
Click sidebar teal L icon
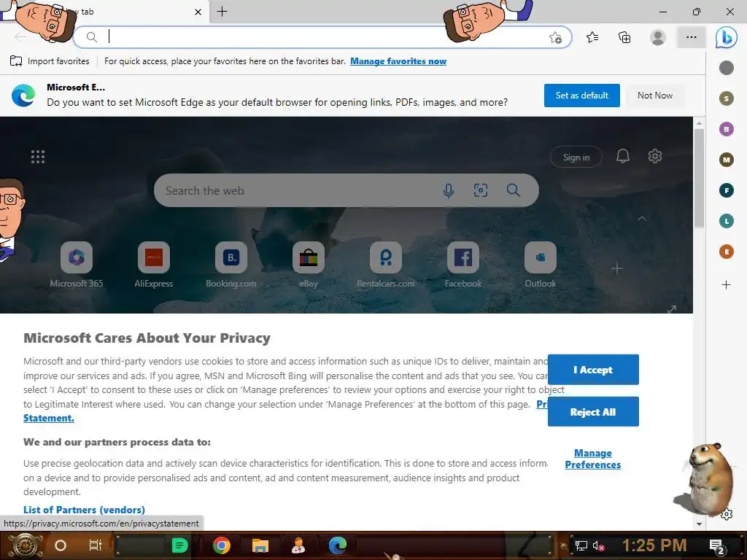point(726,221)
